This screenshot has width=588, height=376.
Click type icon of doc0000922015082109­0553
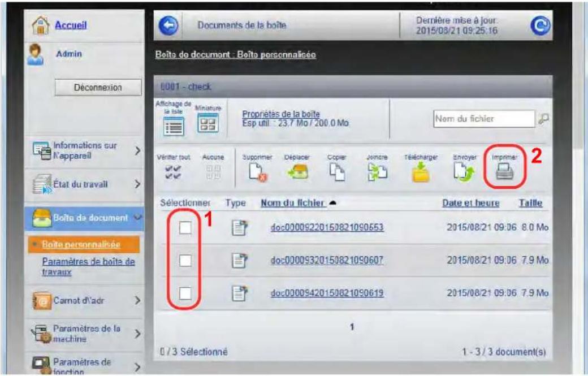click(x=240, y=227)
